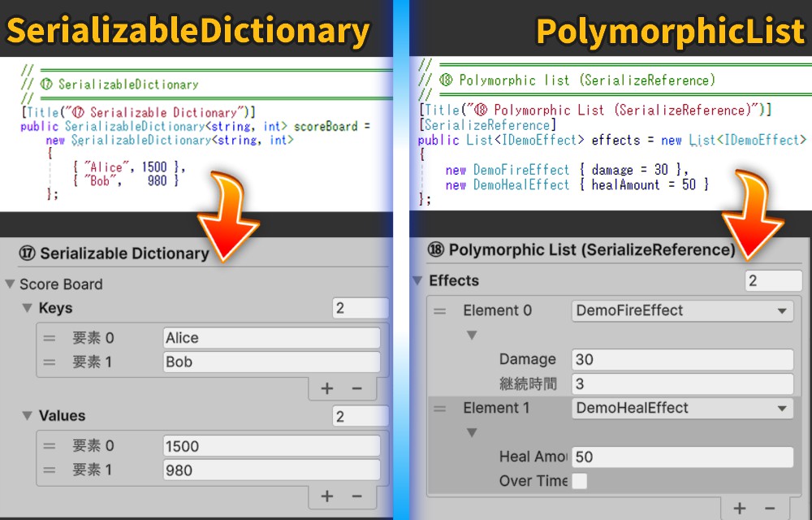The width and height of the screenshot is (812, 520).
Task: Select the Score Board label
Action: (61, 284)
